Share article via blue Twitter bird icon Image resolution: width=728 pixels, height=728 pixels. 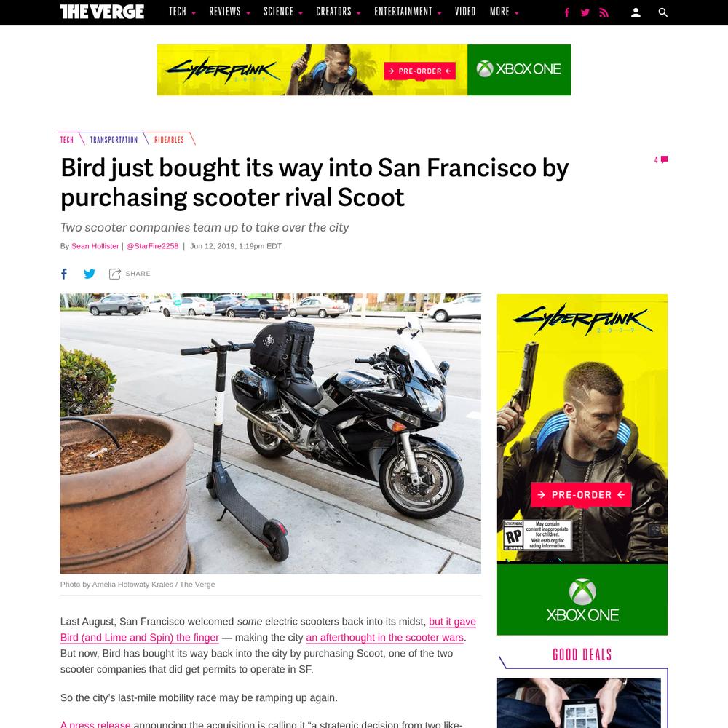coord(90,274)
